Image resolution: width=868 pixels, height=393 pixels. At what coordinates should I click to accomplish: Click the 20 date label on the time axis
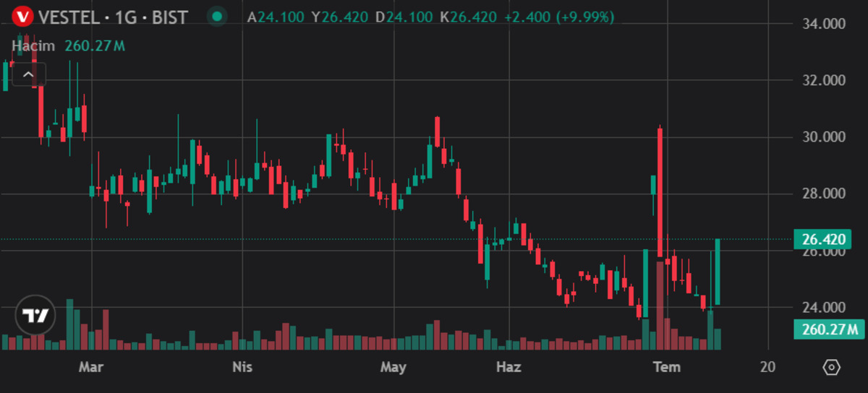coord(768,367)
